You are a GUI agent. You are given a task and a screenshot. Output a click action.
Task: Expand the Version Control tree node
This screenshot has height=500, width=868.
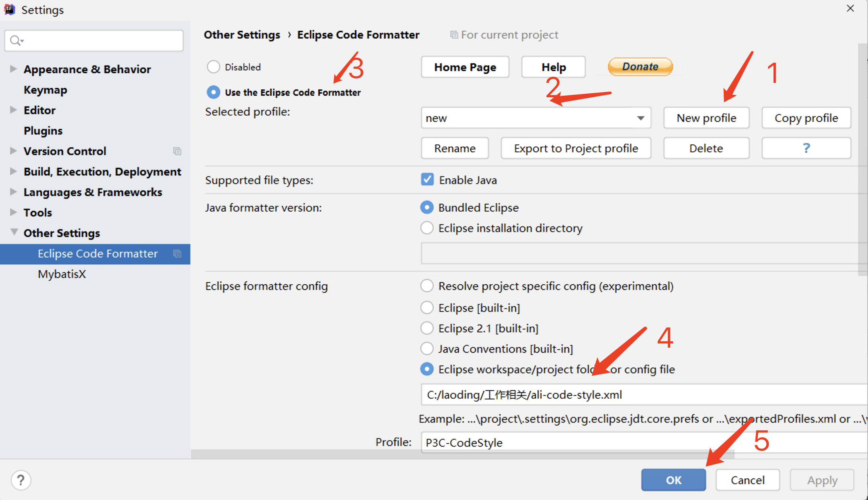(13, 151)
